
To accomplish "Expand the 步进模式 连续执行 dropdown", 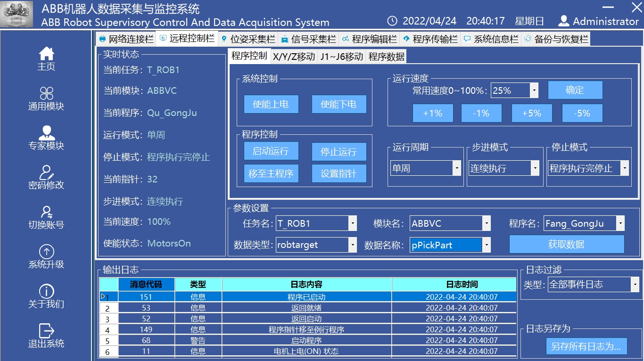I will pos(535,168).
